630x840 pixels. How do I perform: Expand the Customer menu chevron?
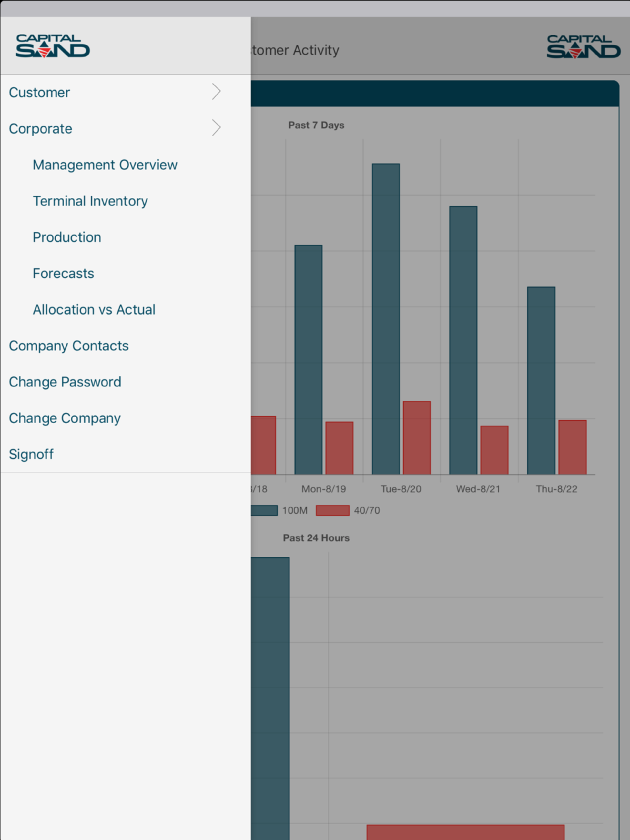(216, 92)
